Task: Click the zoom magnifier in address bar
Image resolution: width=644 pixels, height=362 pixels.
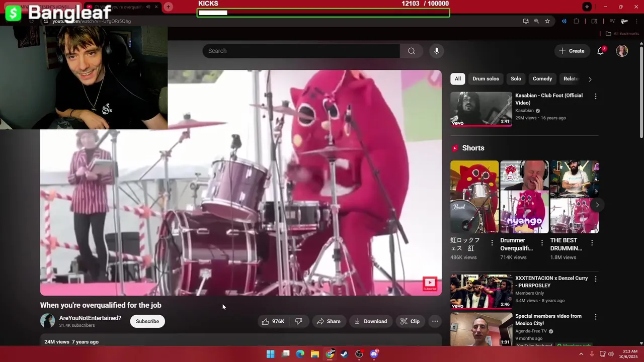Action: tap(536, 21)
